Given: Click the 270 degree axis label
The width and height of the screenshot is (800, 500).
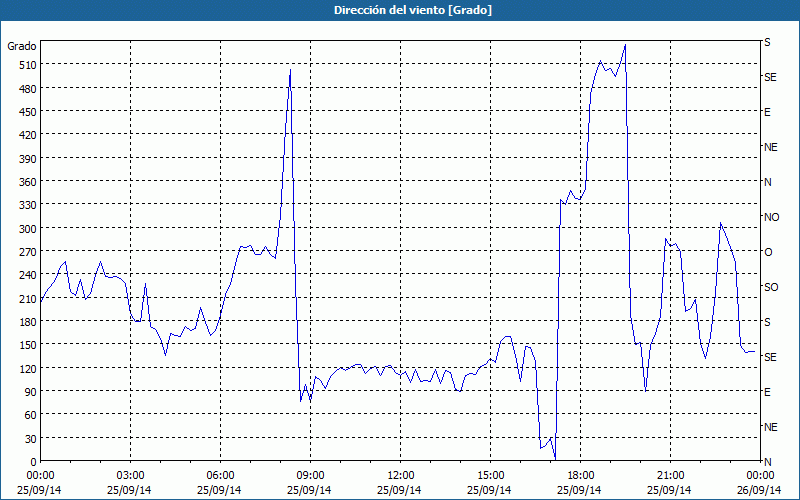Looking at the screenshot, I should (x=28, y=252).
